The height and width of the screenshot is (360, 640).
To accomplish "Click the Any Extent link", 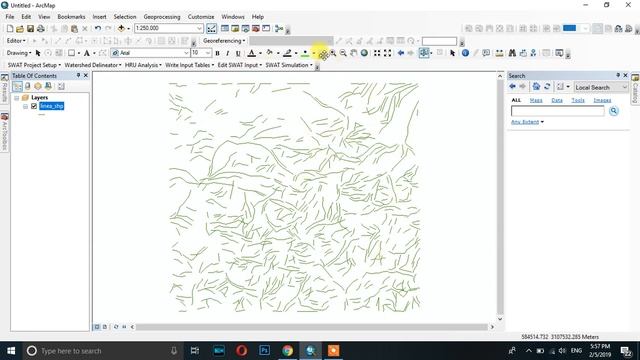I will pos(525,122).
